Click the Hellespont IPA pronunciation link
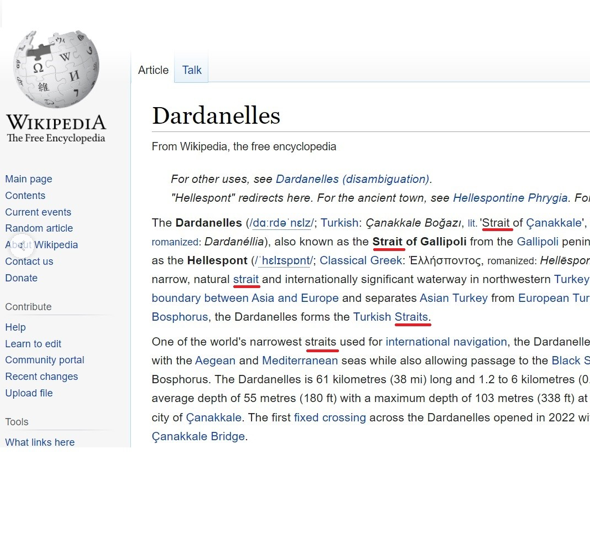The image size is (590, 534). [x=284, y=261]
